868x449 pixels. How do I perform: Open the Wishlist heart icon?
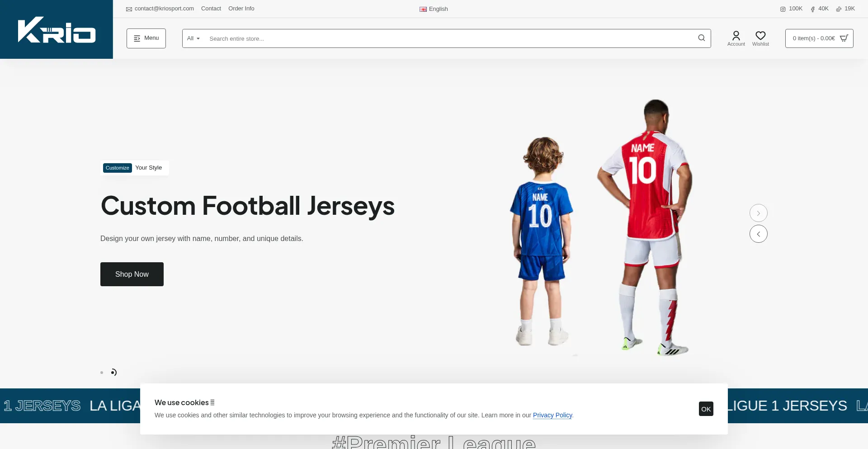click(760, 38)
